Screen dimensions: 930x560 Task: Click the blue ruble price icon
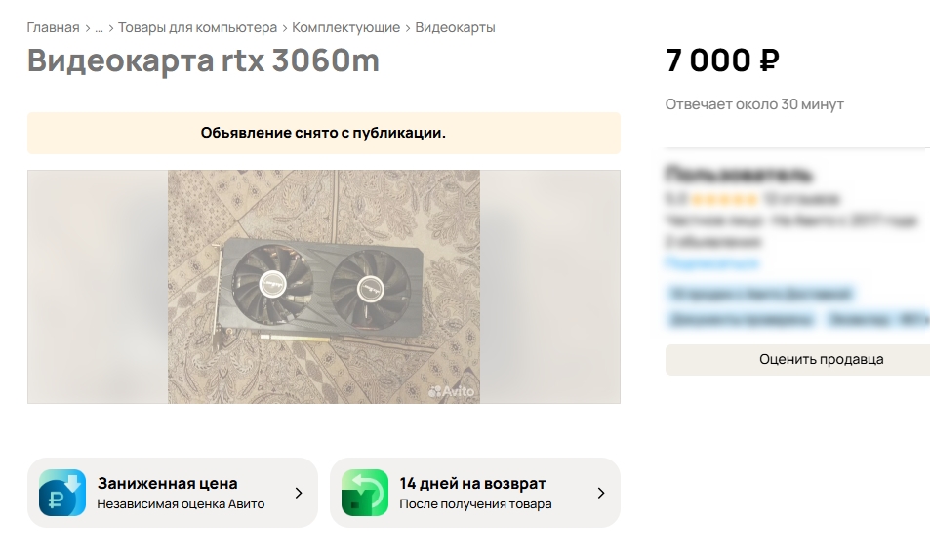(62, 493)
